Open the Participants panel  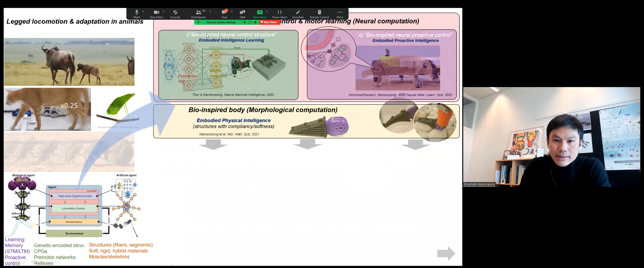(x=198, y=14)
